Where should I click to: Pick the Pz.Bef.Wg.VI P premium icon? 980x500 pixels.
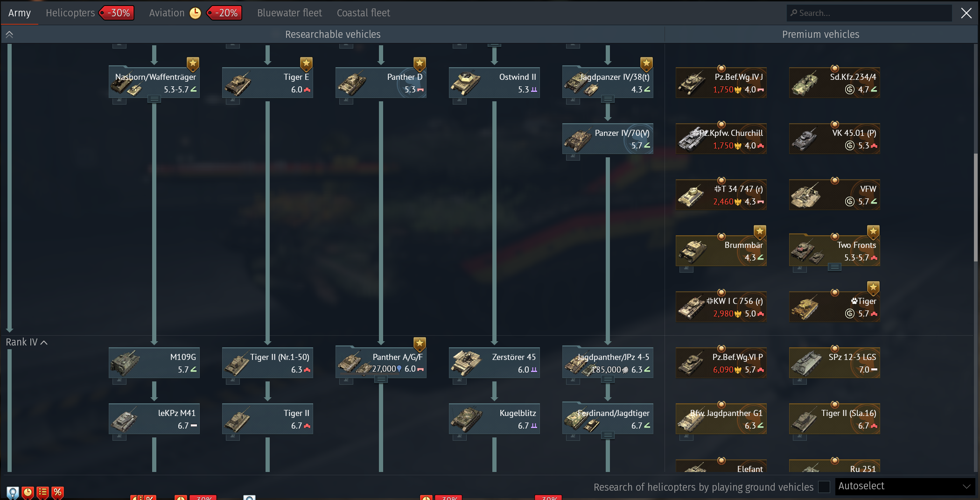point(692,364)
